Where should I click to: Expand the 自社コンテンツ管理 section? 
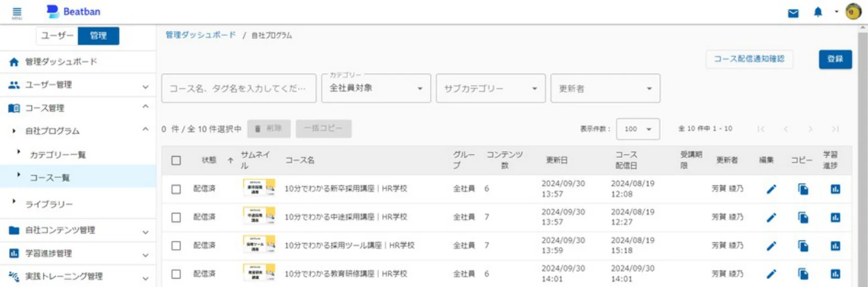pyautogui.click(x=78, y=230)
